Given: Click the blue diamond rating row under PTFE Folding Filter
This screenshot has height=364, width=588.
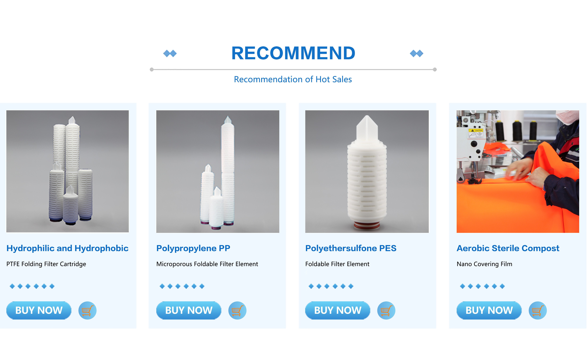Looking at the screenshot, I should pos(32,286).
